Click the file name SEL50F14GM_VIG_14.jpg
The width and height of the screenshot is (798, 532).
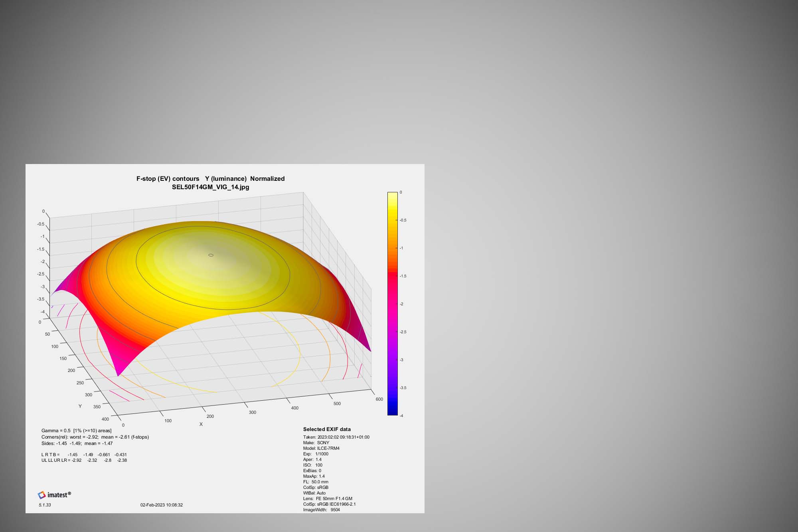click(x=210, y=187)
